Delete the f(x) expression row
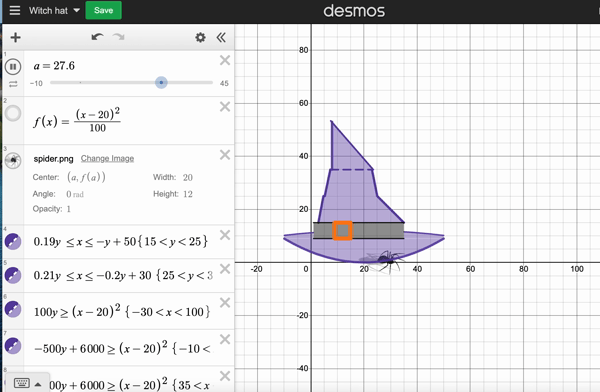The height and width of the screenshot is (392, 600). [x=225, y=106]
